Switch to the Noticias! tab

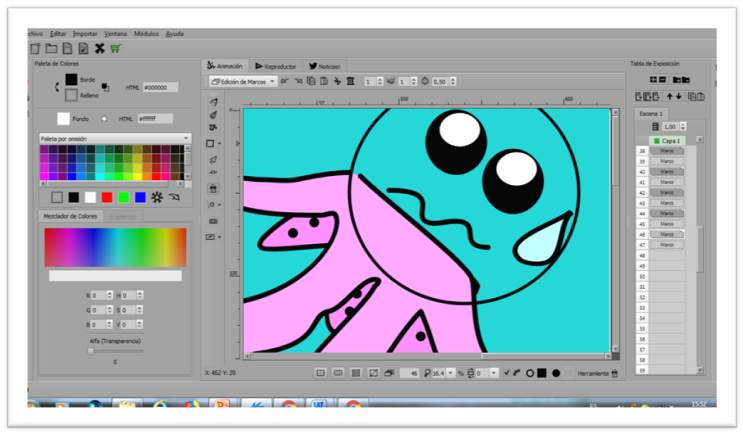point(325,66)
